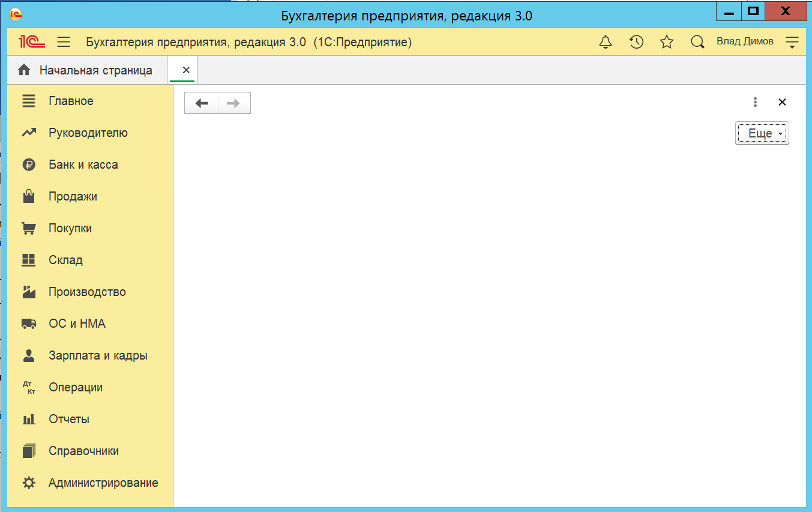Open the hamburger sections menu icon
The width and height of the screenshot is (812, 512).
click(x=64, y=42)
